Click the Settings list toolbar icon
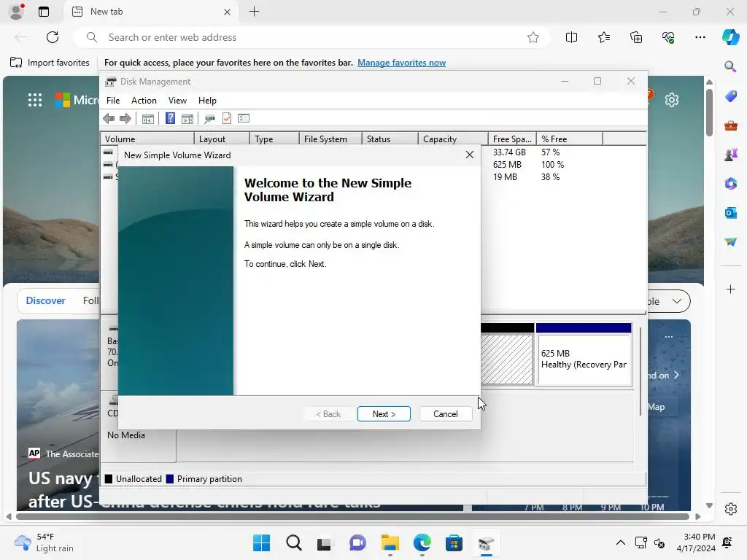This screenshot has width=747, height=560. click(x=244, y=118)
